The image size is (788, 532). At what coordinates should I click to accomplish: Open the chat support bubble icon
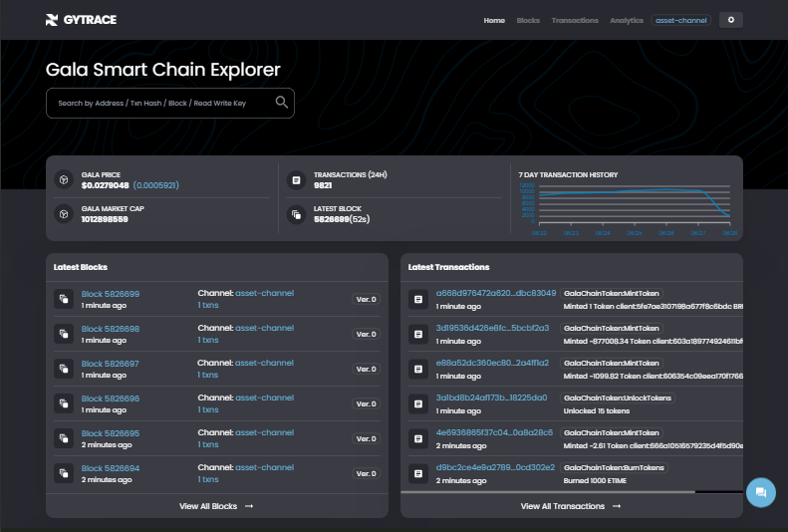point(761,492)
